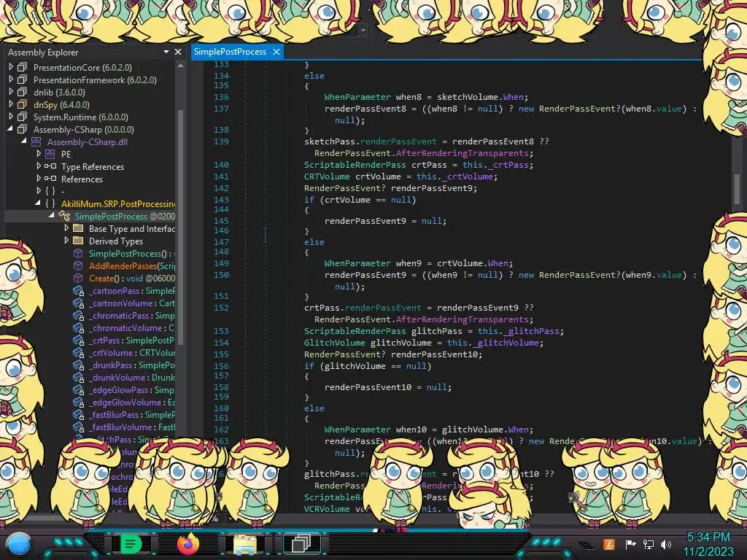Click the Type References icon
The image size is (747, 560).
coord(50,166)
